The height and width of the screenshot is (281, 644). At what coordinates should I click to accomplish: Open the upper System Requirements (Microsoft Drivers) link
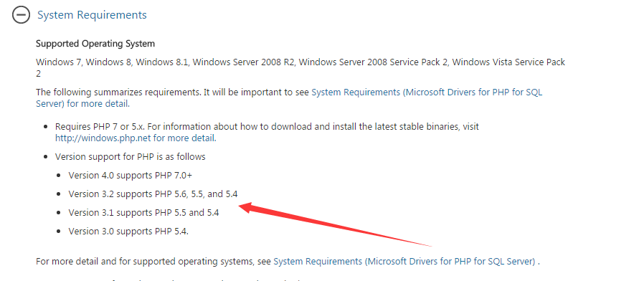427,92
